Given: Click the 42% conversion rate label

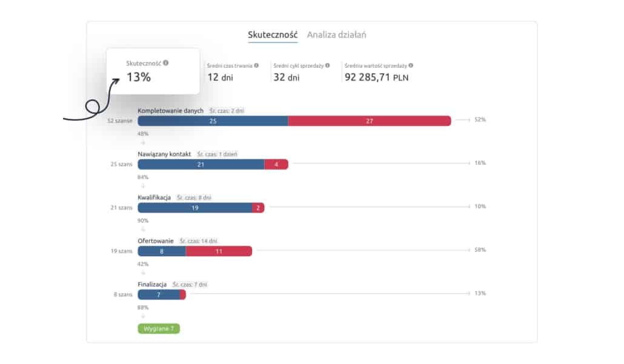Looking at the screenshot, I should (143, 263).
